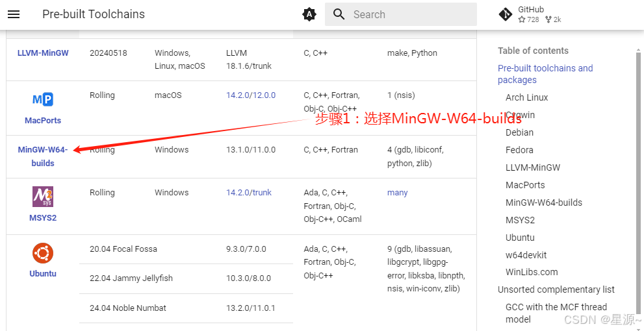The height and width of the screenshot is (331, 644).
Task: Open the MSYS2 text link in table
Action: click(43, 218)
